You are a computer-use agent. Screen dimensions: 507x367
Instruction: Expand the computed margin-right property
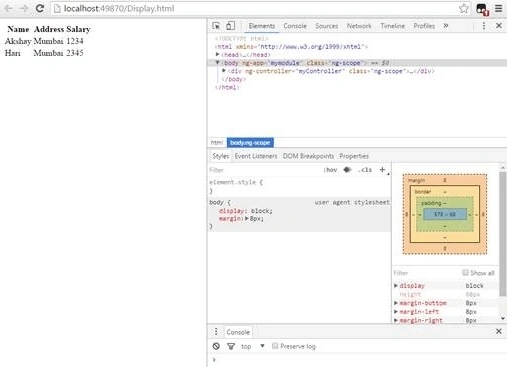pos(396,320)
